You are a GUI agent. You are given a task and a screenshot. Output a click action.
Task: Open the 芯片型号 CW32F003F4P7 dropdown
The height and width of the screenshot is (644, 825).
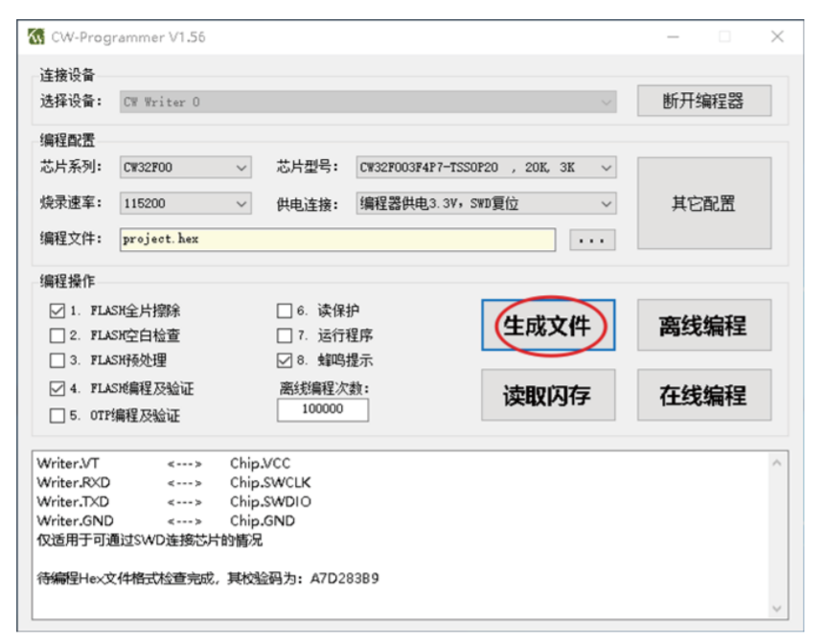click(x=486, y=168)
